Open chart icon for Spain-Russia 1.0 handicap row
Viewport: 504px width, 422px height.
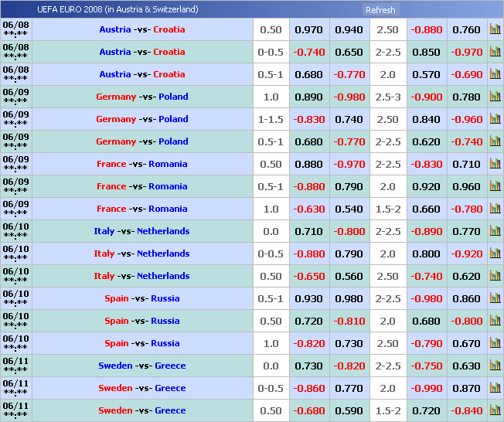point(495,344)
